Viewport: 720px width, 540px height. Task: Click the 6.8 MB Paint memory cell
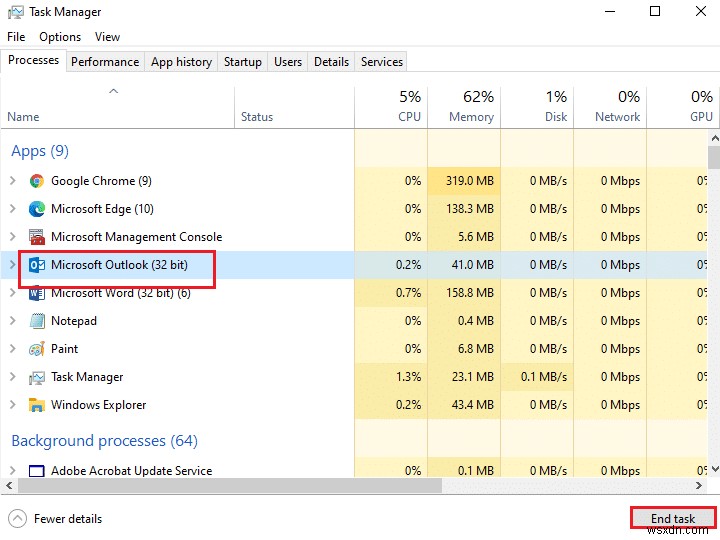tap(464, 349)
